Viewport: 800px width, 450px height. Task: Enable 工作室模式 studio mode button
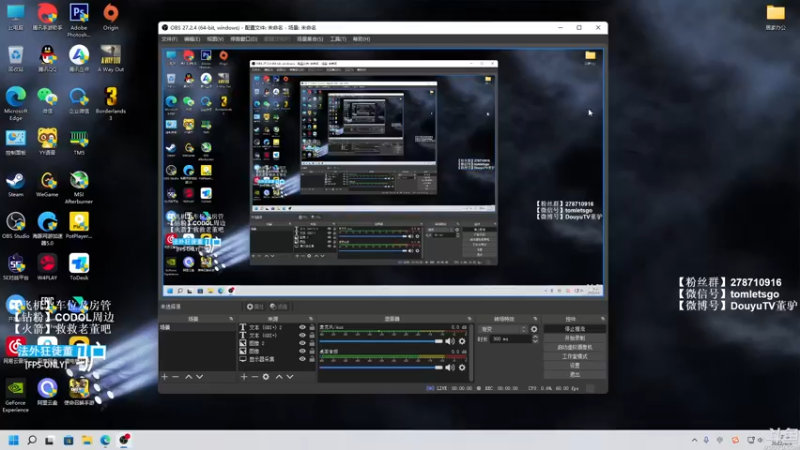tap(574, 357)
